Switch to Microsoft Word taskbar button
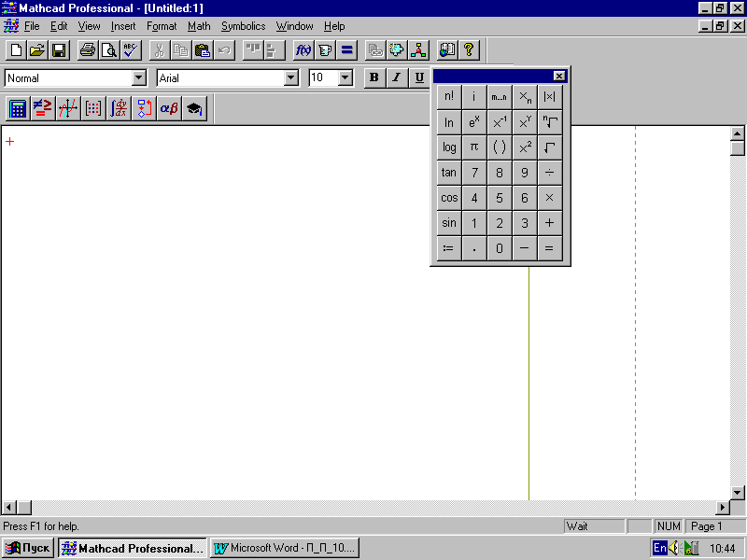Viewport: 747px width, 560px height. [285, 548]
